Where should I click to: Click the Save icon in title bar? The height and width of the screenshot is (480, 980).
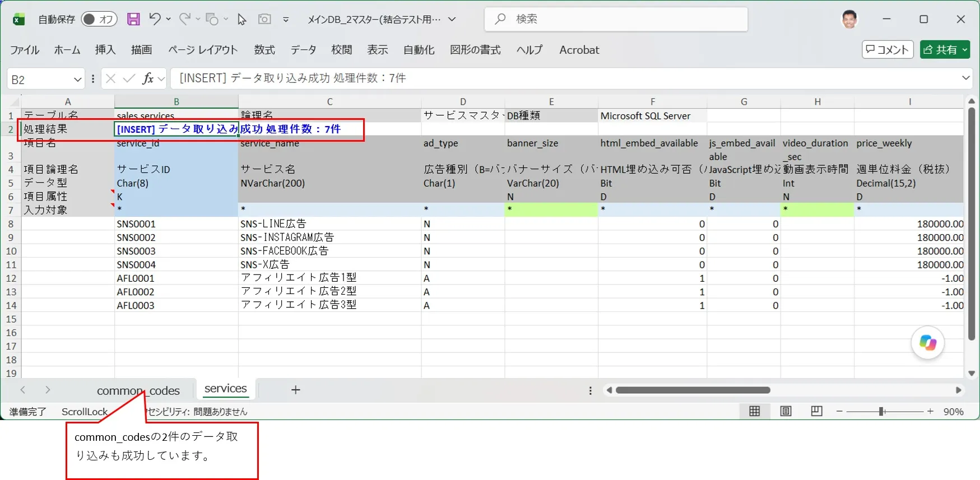click(x=133, y=19)
